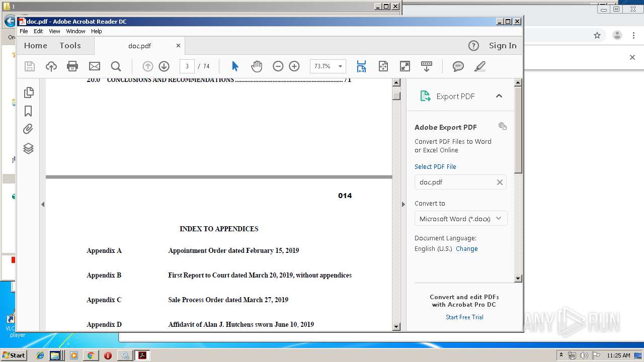Open the read mode keyboard icon
The width and height of the screenshot is (644, 362).
(427, 66)
